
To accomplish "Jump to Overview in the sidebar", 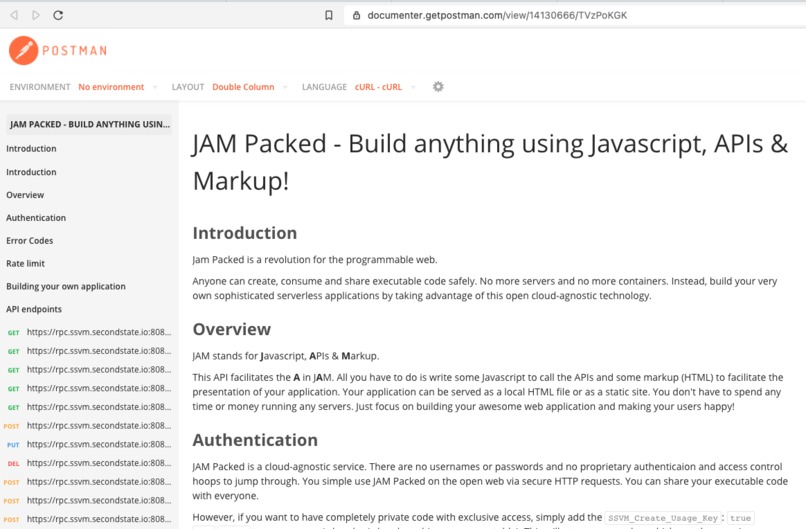I will point(25,195).
